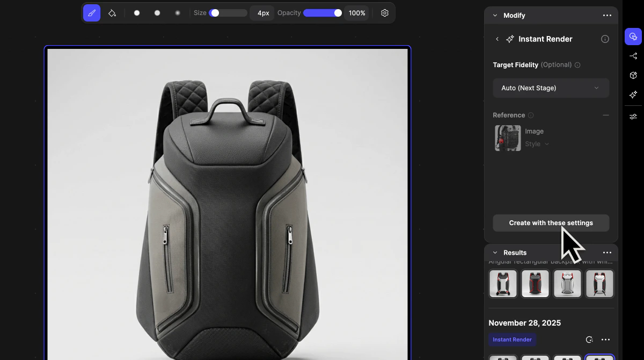644x360 pixels.
Task: Select the brush drawing tool
Action: click(92, 13)
